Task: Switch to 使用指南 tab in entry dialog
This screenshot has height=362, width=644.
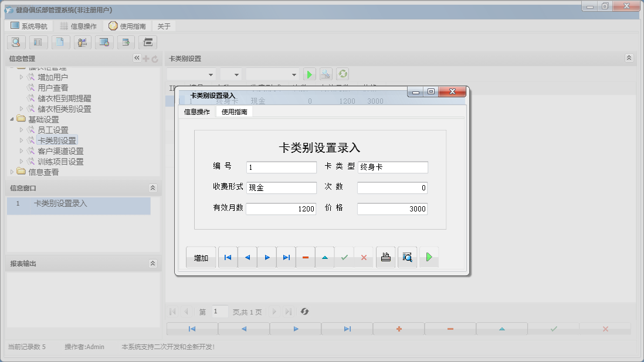Action: point(234,112)
